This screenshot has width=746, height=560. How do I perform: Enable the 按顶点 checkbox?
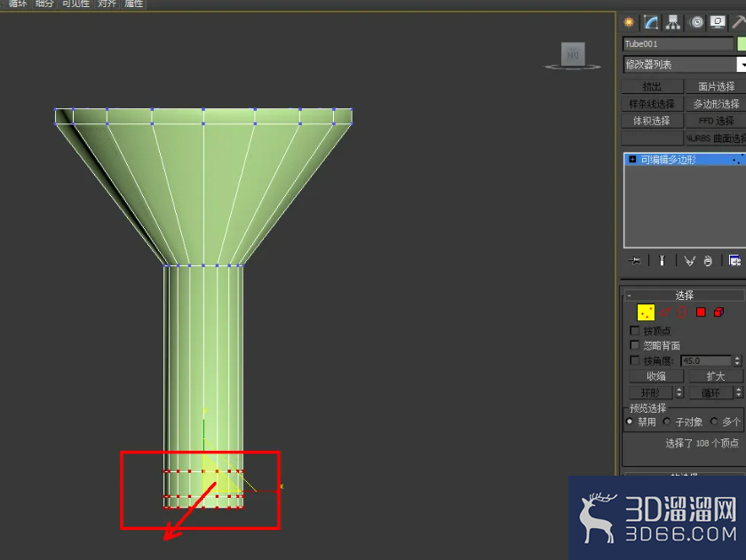tap(634, 330)
